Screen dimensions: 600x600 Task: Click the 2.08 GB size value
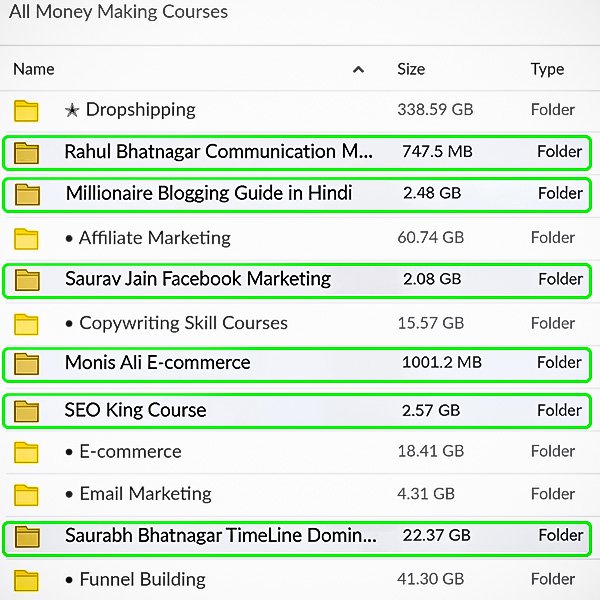432,279
